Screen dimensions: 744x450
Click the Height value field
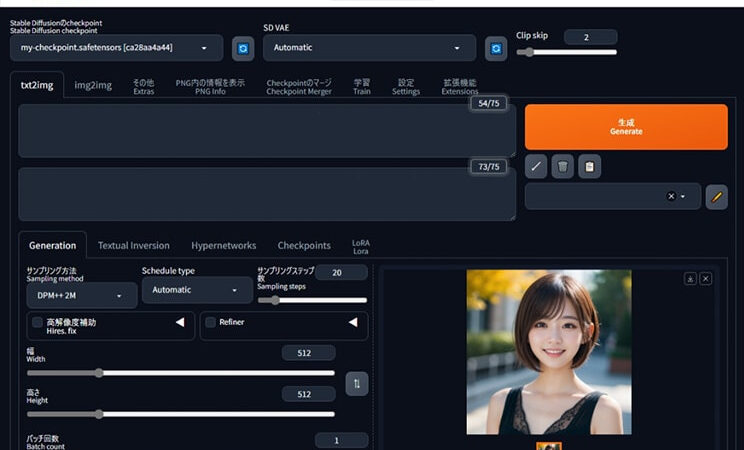[x=308, y=394]
